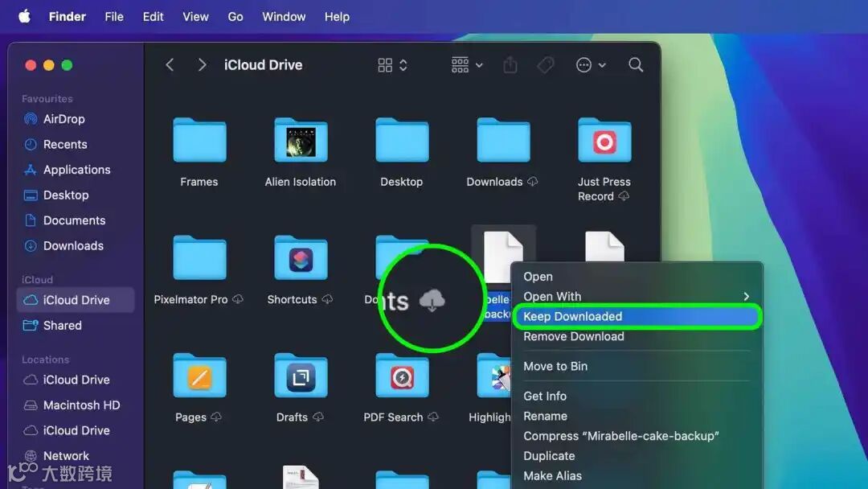Select the Downloads folder icon in the file grid
Screen dimensions: 868x489
[503, 140]
